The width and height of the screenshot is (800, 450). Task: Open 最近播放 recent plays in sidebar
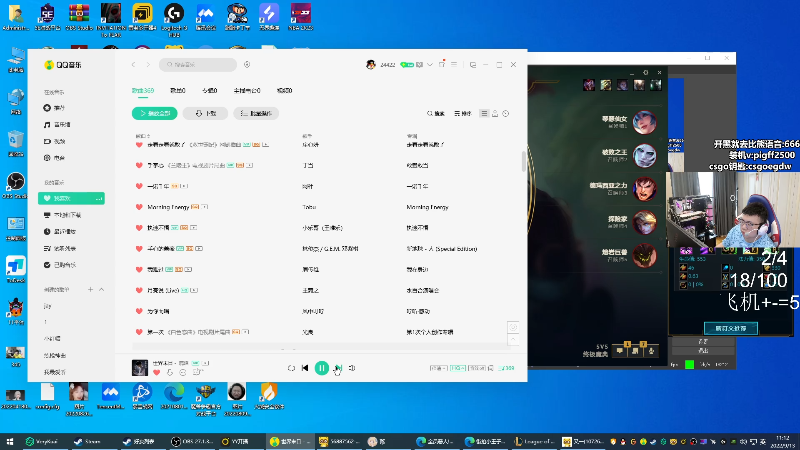coord(60,232)
